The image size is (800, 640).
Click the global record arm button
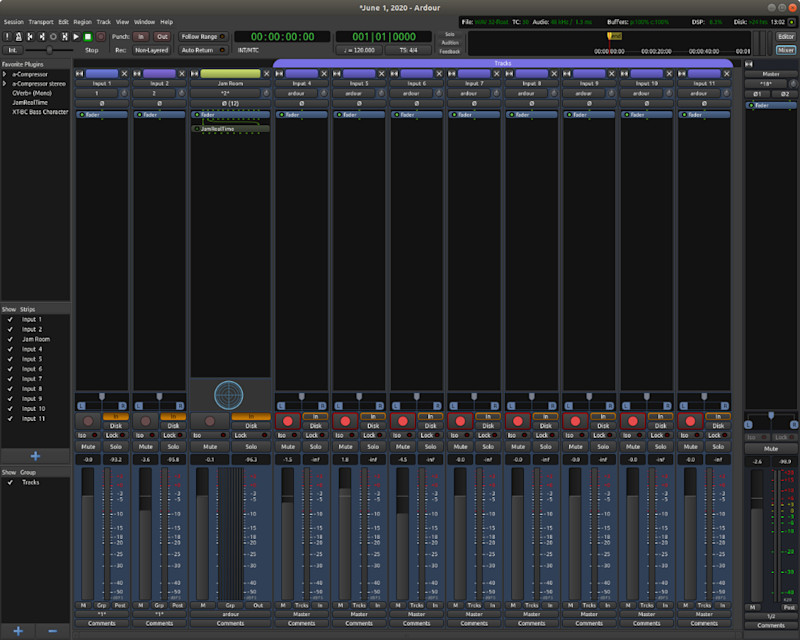coord(100,36)
